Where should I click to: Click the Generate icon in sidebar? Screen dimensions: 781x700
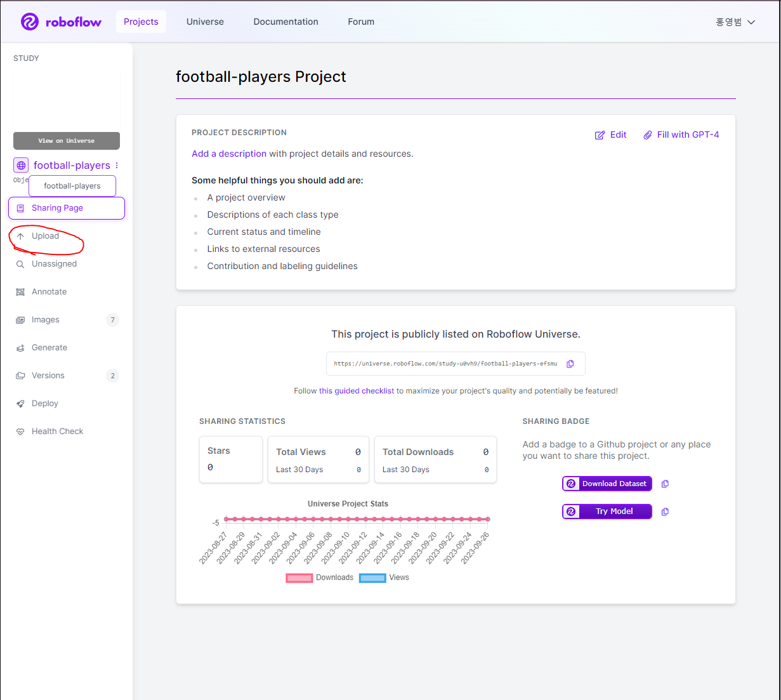tap(20, 348)
